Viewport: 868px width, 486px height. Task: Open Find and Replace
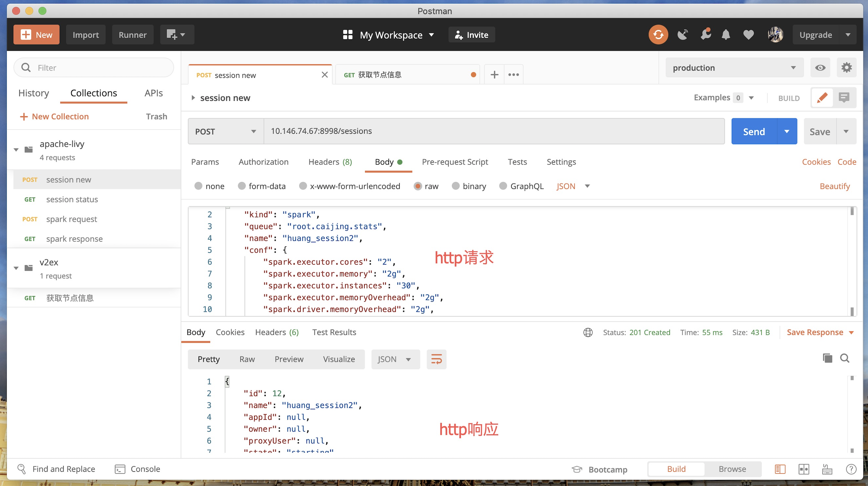56,469
